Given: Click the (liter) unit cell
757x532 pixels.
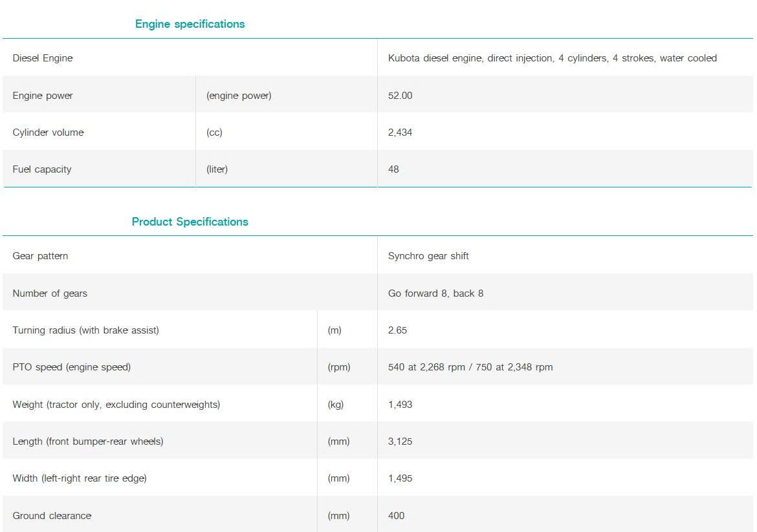Looking at the screenshot, I should [x=217, y=169].
